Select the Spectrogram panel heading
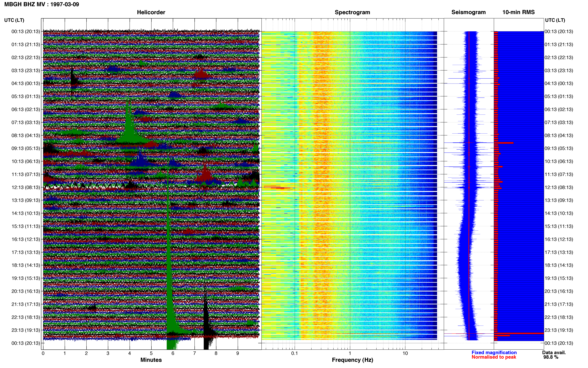Image resolution: width=588 pixels, height=368 pixels. [x=352, y=12]
